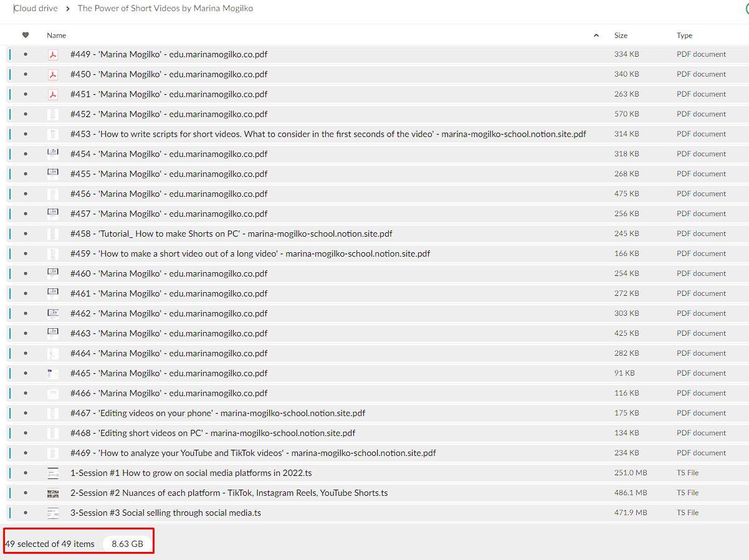
Task: Open The Power of Short Videos folder breadcrumb
Action: [165, 9]
